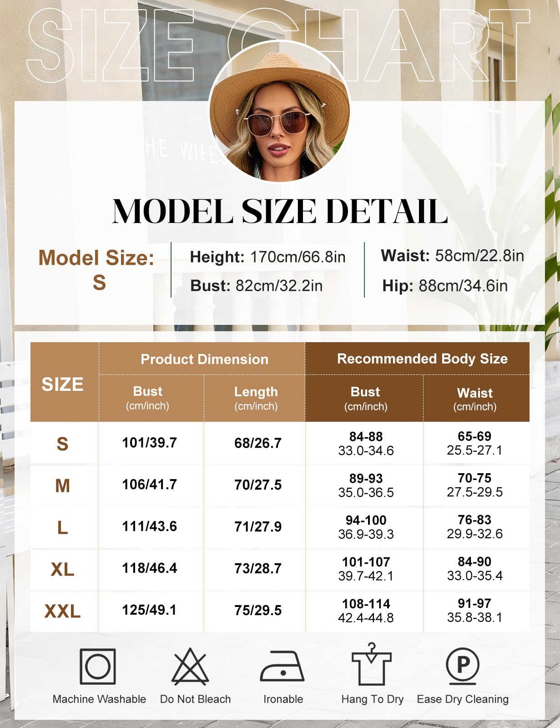Click Bust subheader under Product Dimension
The image size is (560, 728).
coord(148,398)
